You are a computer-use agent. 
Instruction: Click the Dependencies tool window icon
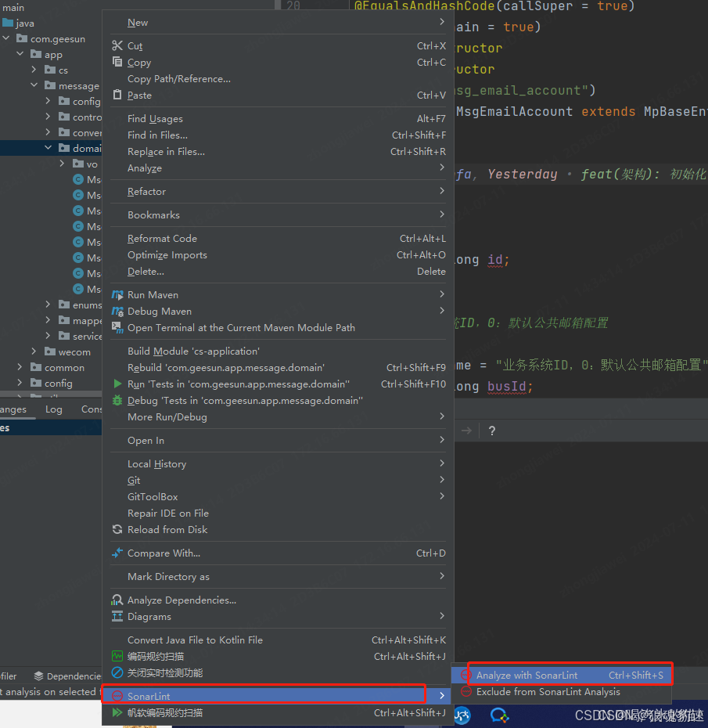click(38, 676)
